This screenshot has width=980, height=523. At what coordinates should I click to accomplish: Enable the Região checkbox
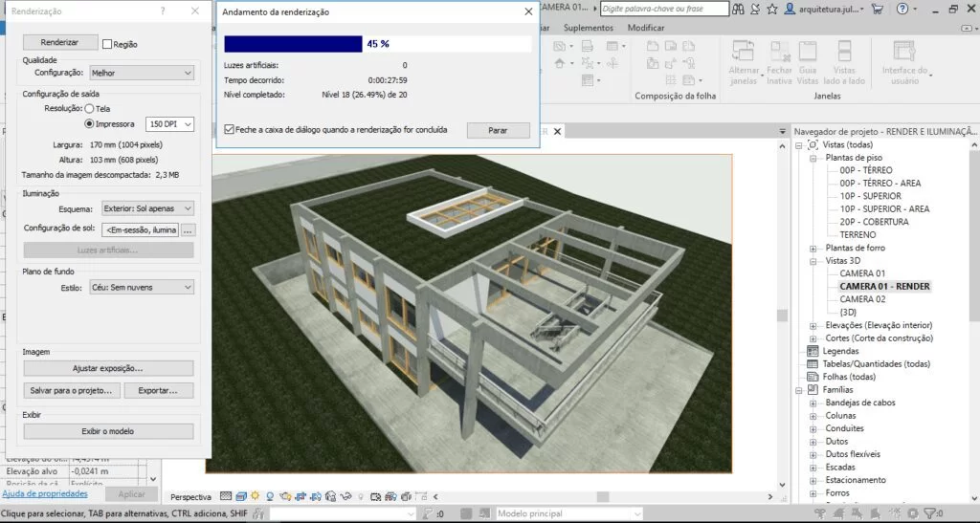point(107,44)
